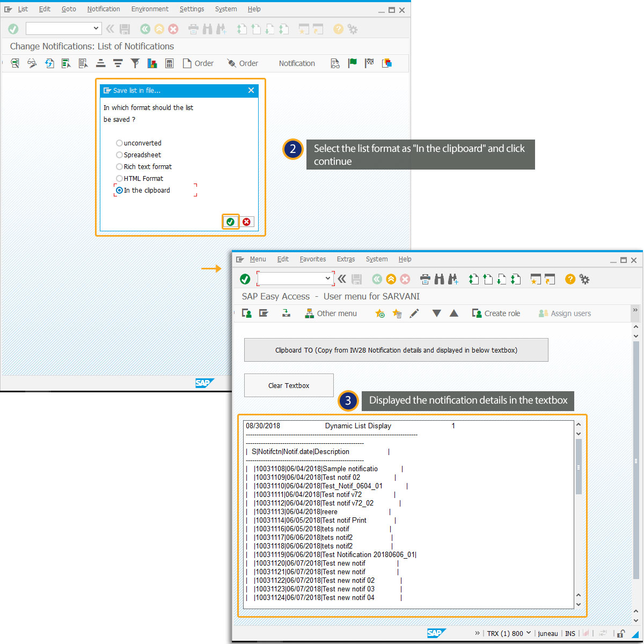The width and height of the screenshot is (644, 644).
Task: Click the Easy Access window vertical scrollbar
Action: (x=636, y=460)
